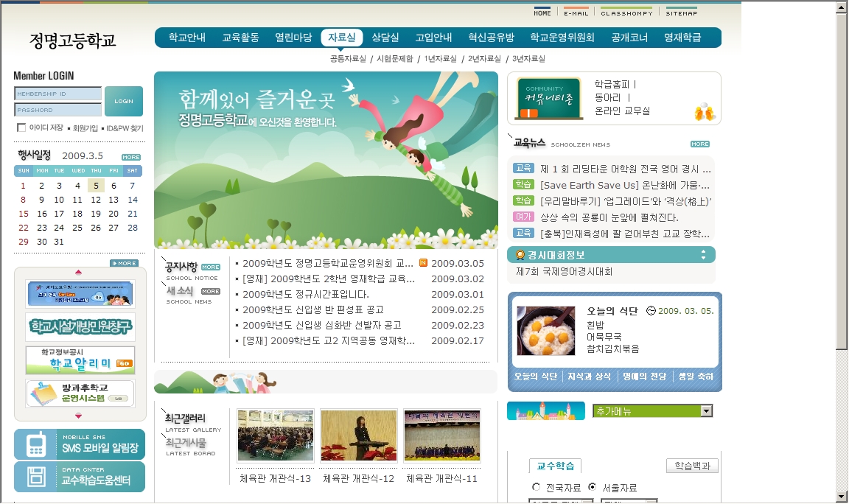Click the floppy disk Data Center icon
The height and width of the screenshot is (504, 849).
[35, 477]
